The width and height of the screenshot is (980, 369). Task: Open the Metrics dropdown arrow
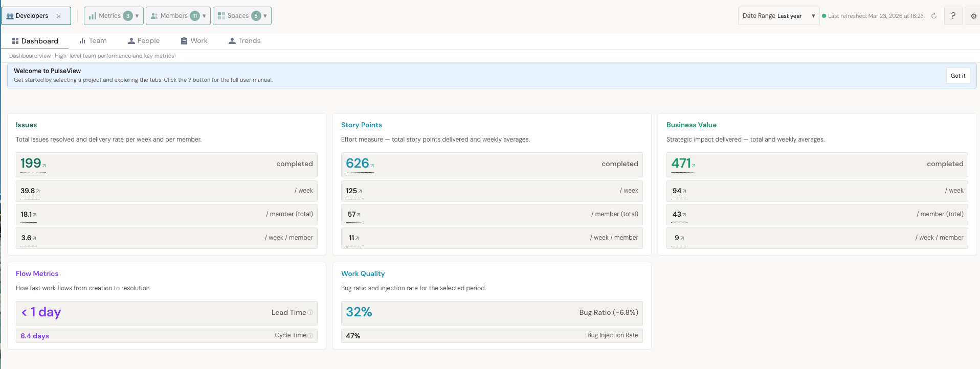[137, 16]
